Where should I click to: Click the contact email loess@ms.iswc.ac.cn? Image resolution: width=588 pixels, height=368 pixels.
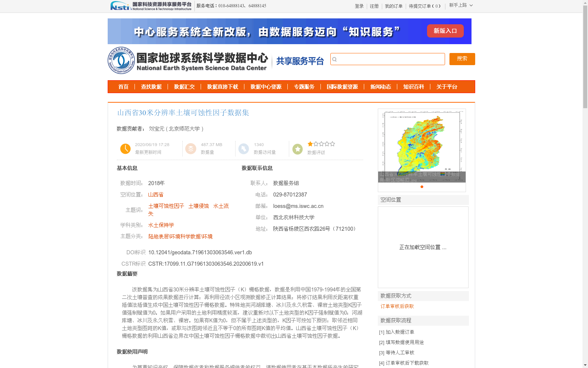[x=298, y=206]
